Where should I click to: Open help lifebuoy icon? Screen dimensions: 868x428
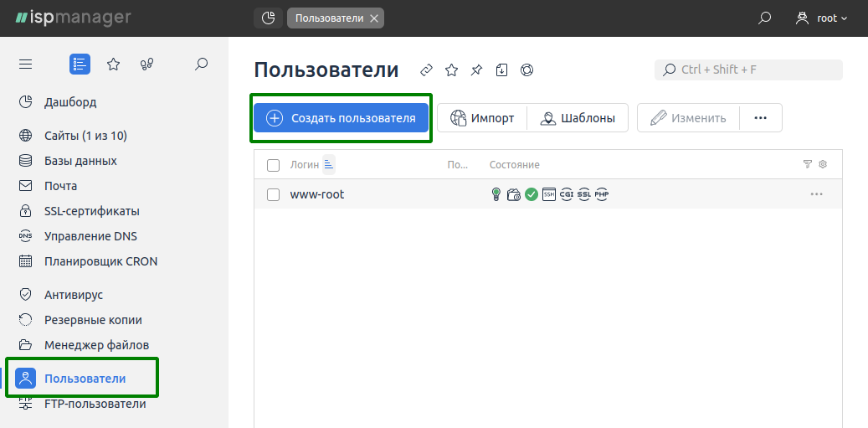pyautogui.click(x=527, y=70)
